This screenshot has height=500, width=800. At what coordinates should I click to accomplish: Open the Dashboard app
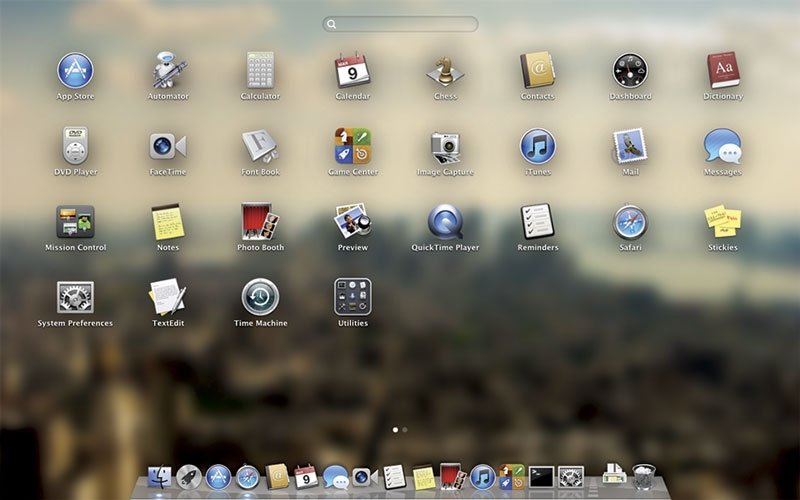tap(630, 70)
